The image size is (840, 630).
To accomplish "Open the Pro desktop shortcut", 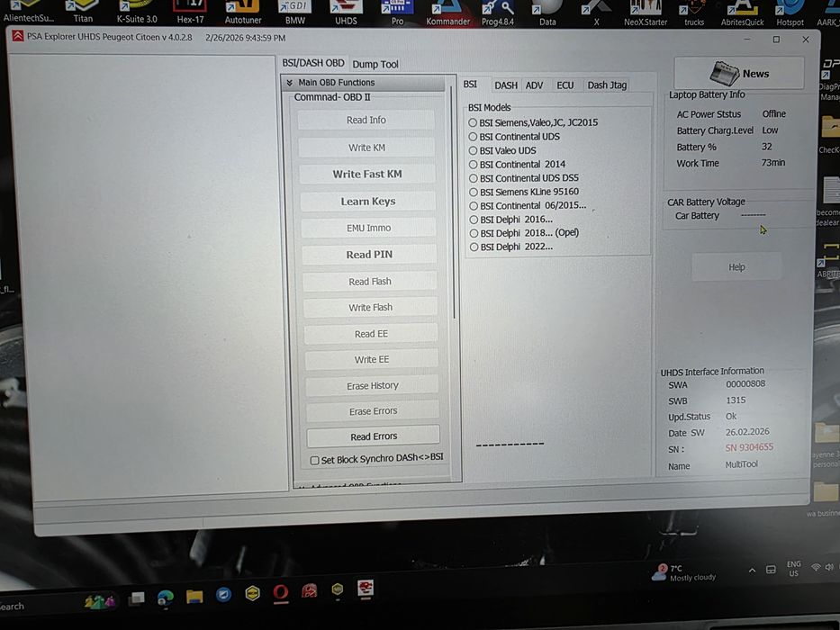I will [x=397, y=12].
